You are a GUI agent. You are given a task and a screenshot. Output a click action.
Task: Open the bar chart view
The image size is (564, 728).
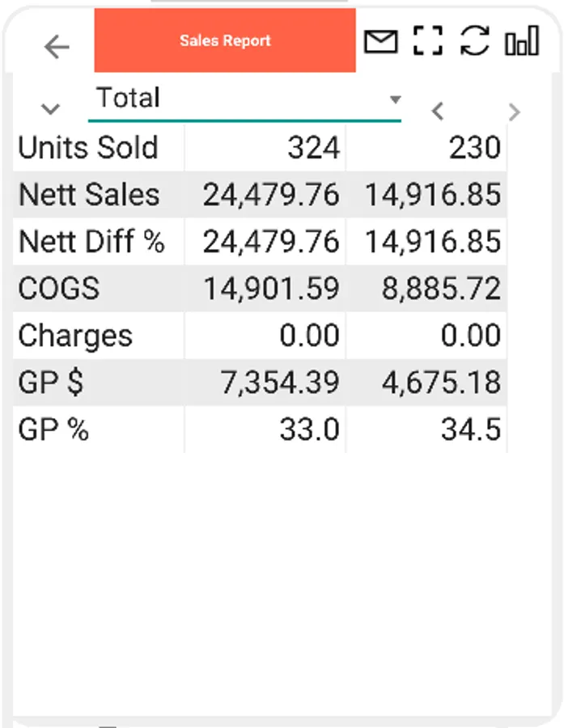pos(522,41)
